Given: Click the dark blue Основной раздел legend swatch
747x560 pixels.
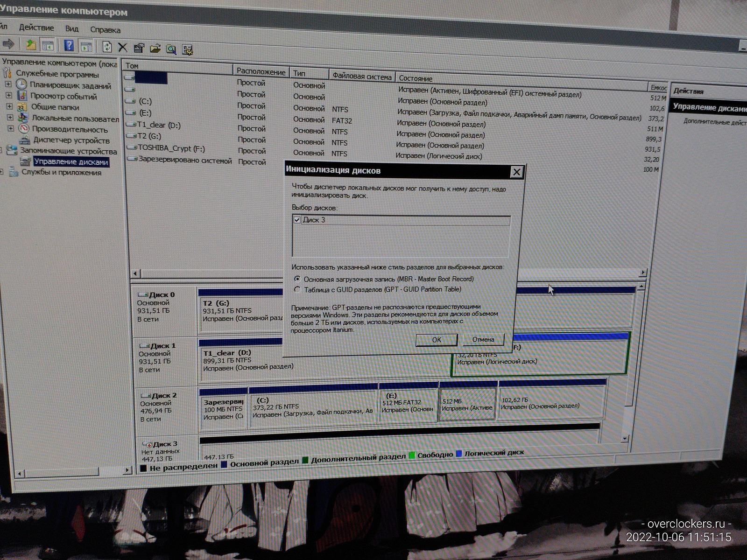Looking at the screenshot, I should point(224,464).
